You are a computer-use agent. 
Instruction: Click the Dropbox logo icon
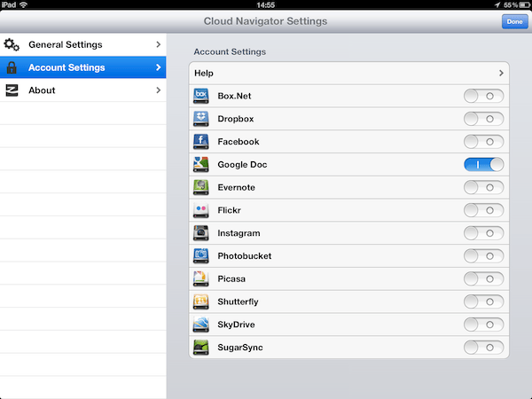200,119
